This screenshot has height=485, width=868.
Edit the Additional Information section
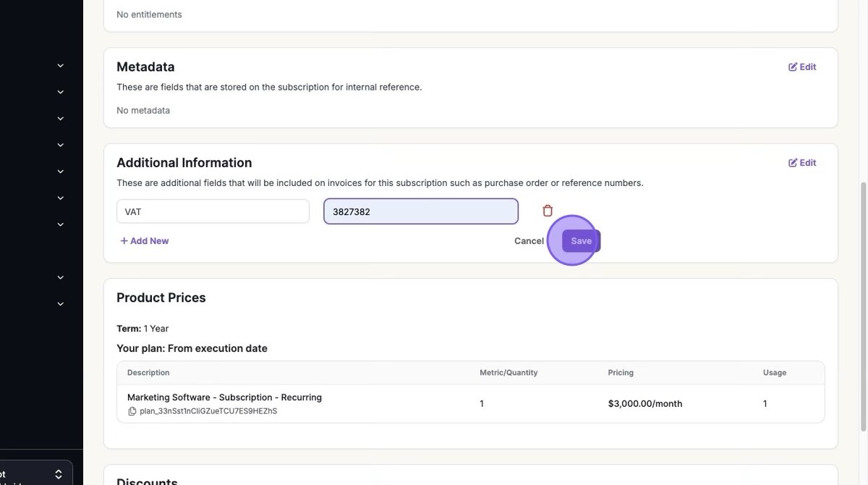pyautogui.click(x=802, y=163)
